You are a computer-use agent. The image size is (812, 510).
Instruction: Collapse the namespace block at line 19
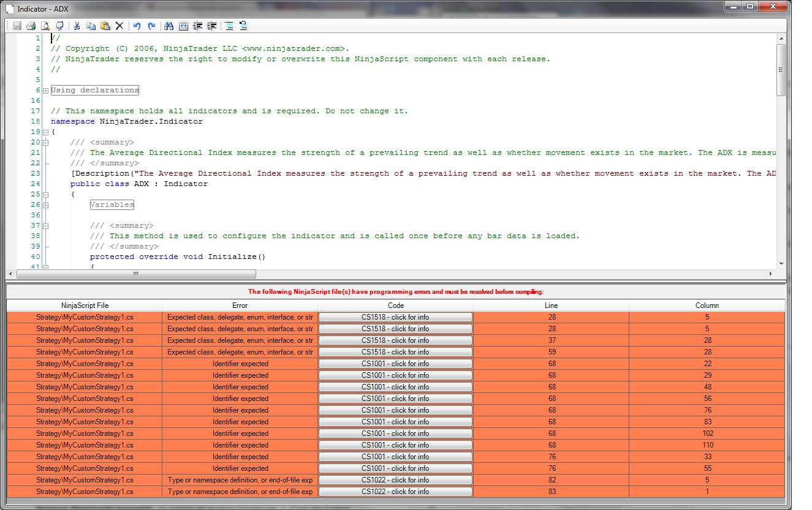coord(45,132)
